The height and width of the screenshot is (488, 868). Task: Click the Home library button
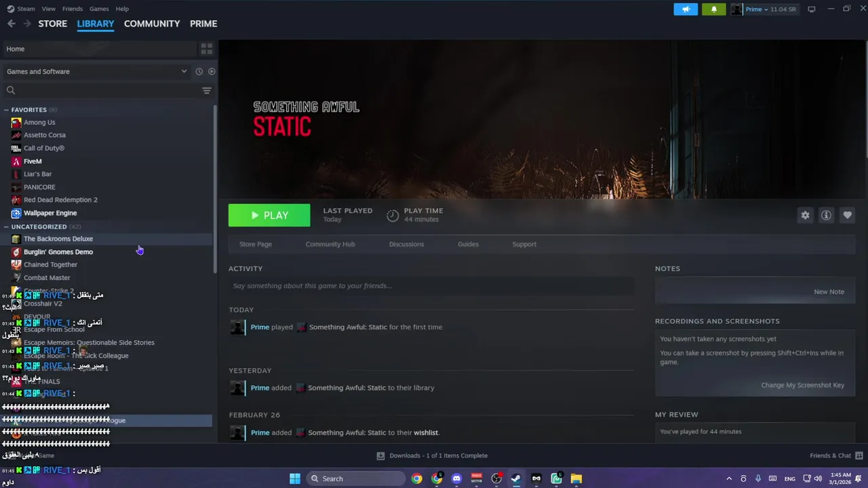98,49
